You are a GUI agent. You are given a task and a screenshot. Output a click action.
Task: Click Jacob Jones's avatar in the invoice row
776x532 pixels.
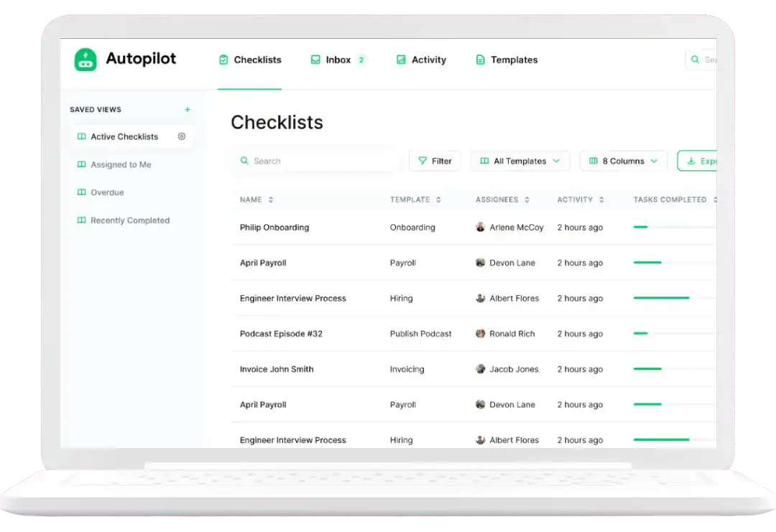481,369
